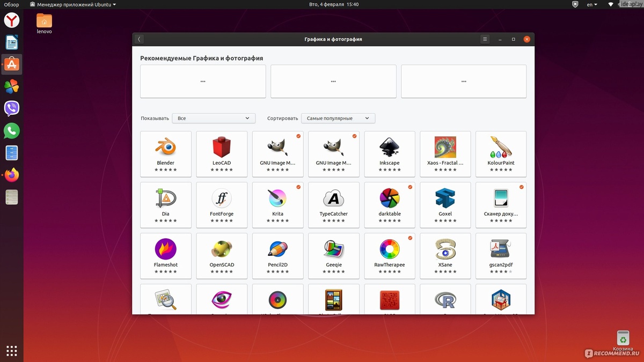Select the RawTherapee app icon
Image resolution: width=644 pixels, height=362 pixels.
click(x=389, y=249)
